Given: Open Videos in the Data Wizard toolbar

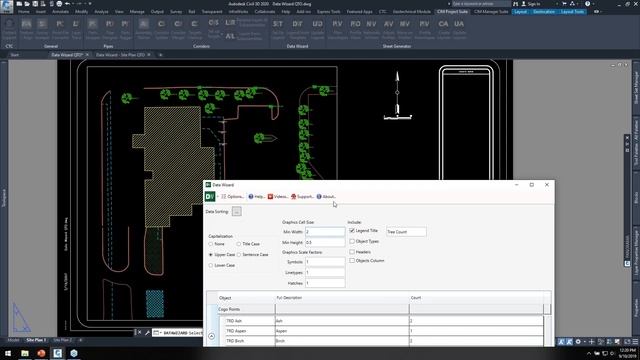Looking at the screenshot, I should [278, 197].
